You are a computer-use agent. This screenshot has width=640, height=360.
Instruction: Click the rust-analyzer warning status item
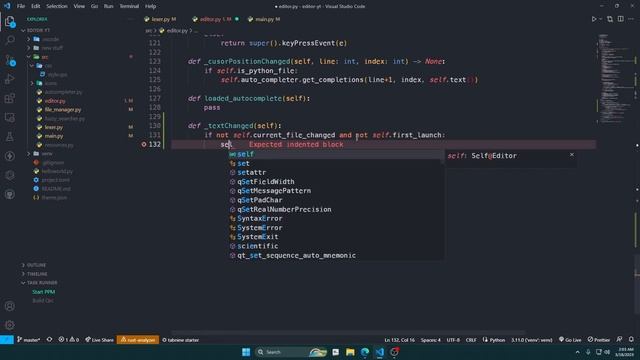[138, 340]
